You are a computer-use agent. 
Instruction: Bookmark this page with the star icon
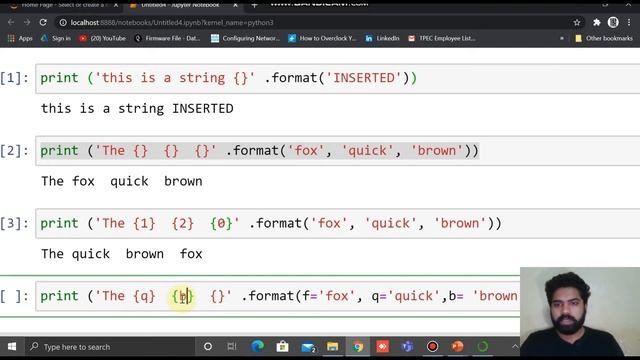click(577, 22)
